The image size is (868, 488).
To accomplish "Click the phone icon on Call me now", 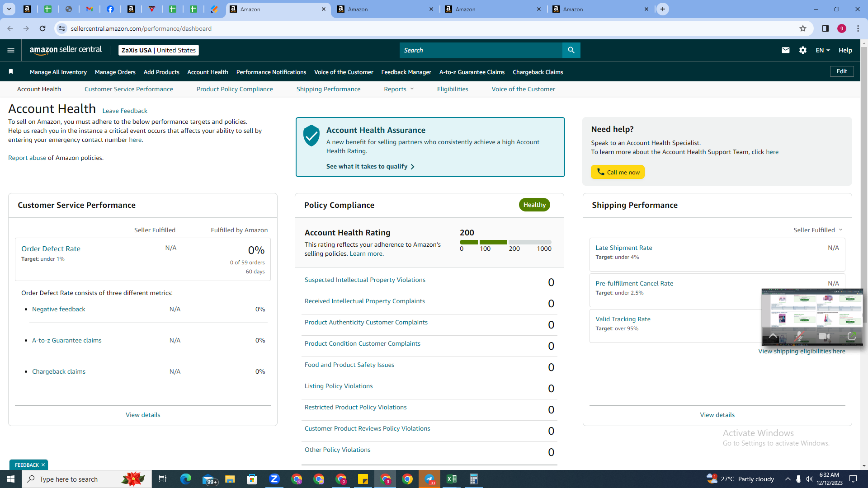I will [x=600, y=172].
